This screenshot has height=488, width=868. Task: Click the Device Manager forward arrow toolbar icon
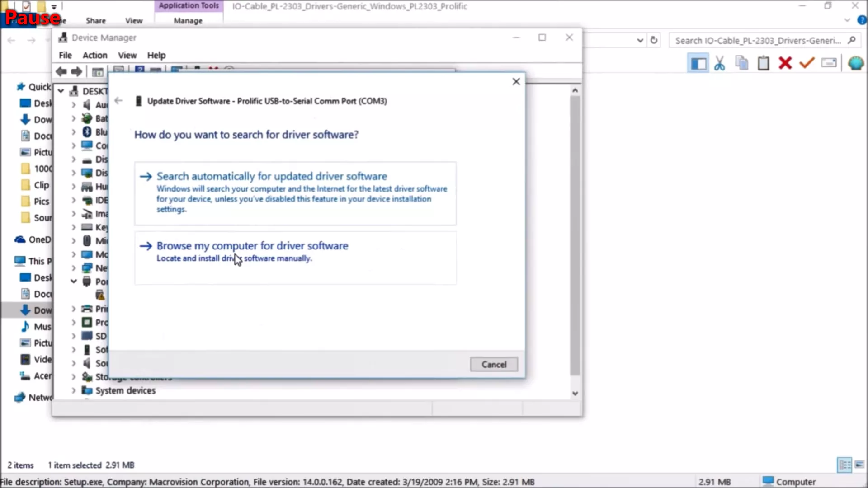click(76, 71)
